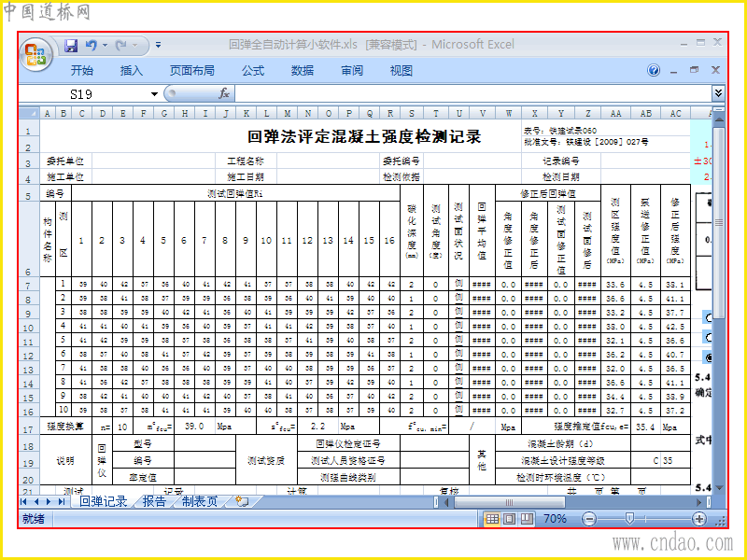This screenshot has height=560, width=747.
Task: Restore down the workbook window
Action: click(x=694, y=70)
